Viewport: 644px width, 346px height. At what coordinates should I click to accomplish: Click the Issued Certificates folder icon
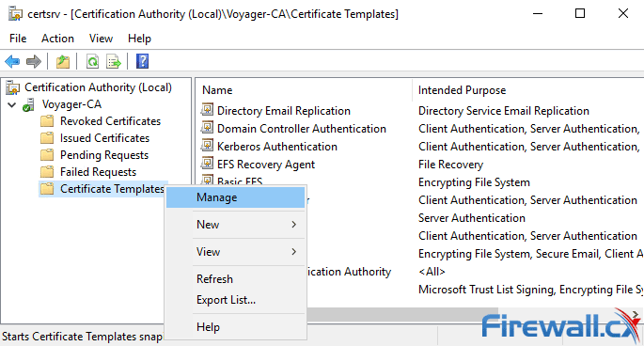pos(47,138)
